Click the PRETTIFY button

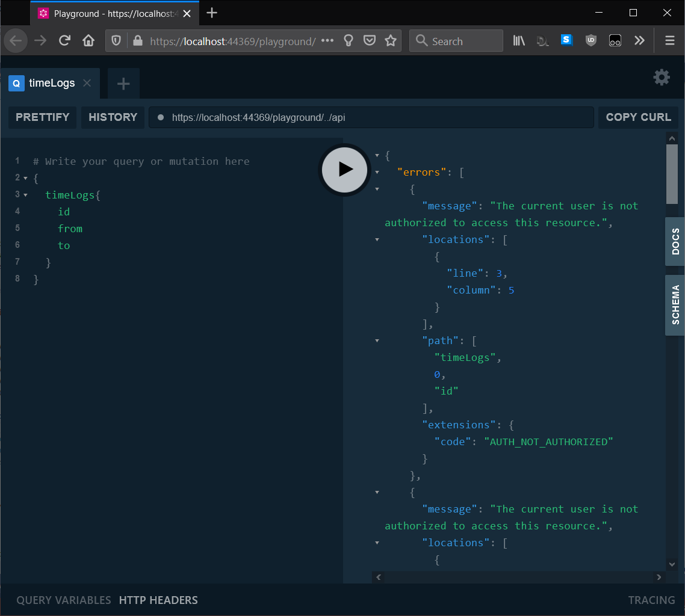[43, 117]
